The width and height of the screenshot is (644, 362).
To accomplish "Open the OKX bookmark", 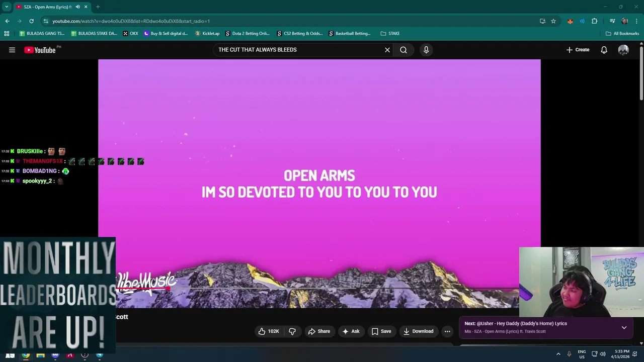I will click(130, 34).
